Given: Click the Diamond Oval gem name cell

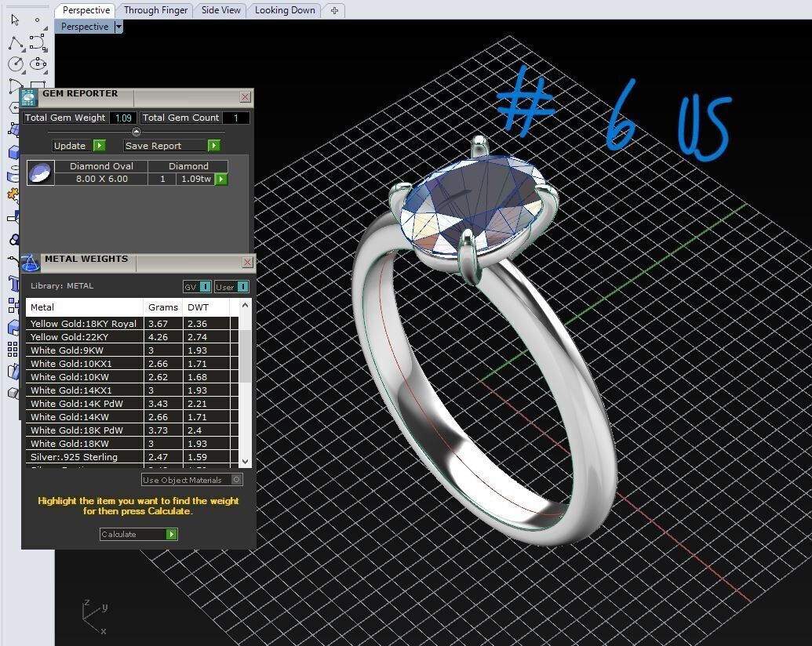Looking at the screenshot, I should (x=101, y=166).
